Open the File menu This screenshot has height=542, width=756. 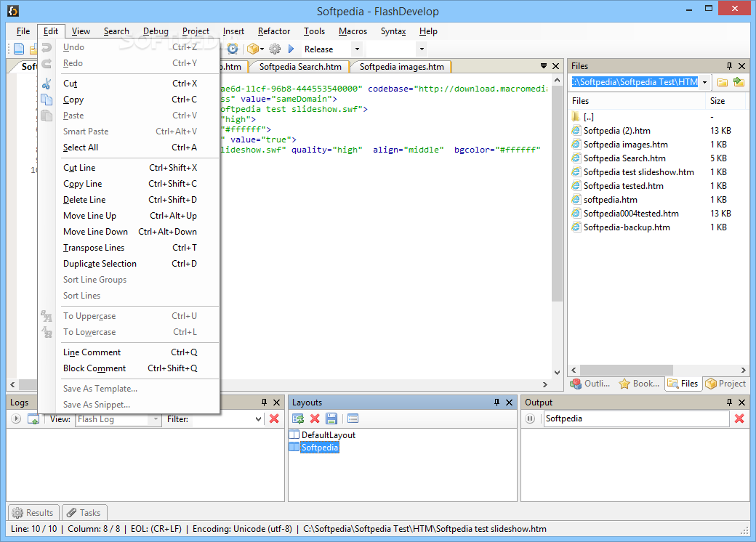coord(23,31)
